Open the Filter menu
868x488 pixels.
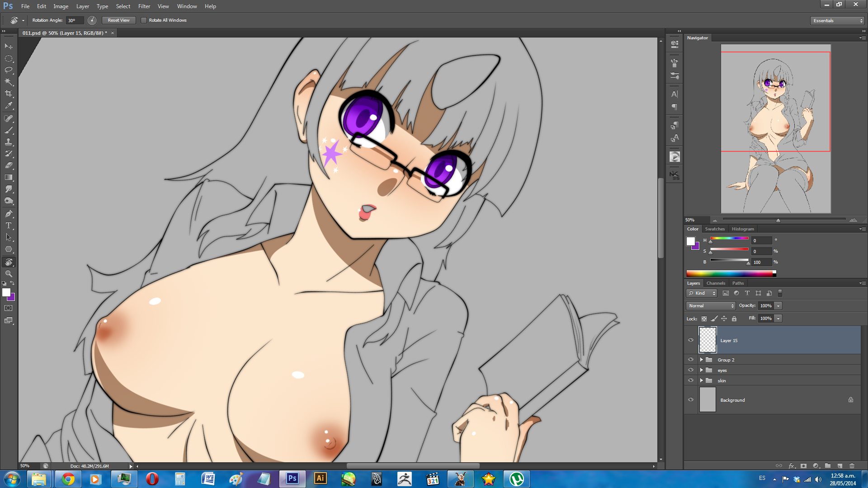tap(144, 6)
